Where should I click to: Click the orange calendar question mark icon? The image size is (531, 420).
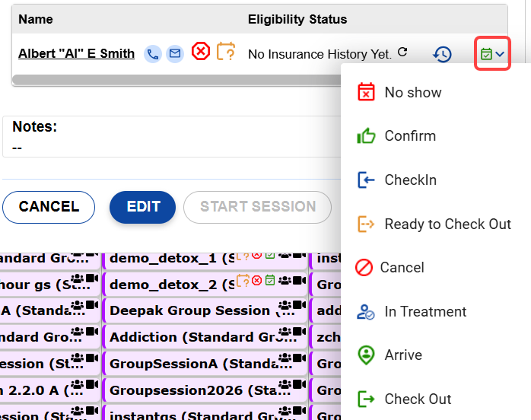(225, 52)
